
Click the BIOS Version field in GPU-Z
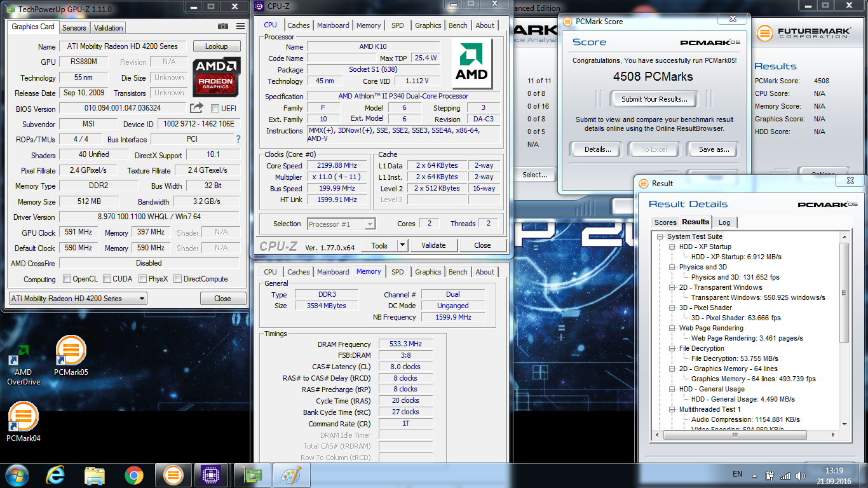coord(123,108)
